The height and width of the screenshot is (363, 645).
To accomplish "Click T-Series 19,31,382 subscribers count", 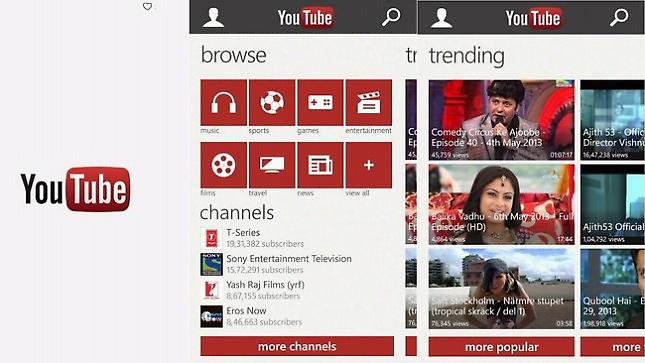I will pyautogui.click(x=265, y=244).
